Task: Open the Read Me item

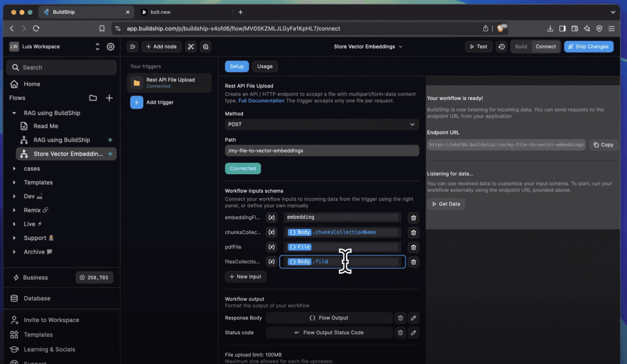Action: 46,126
